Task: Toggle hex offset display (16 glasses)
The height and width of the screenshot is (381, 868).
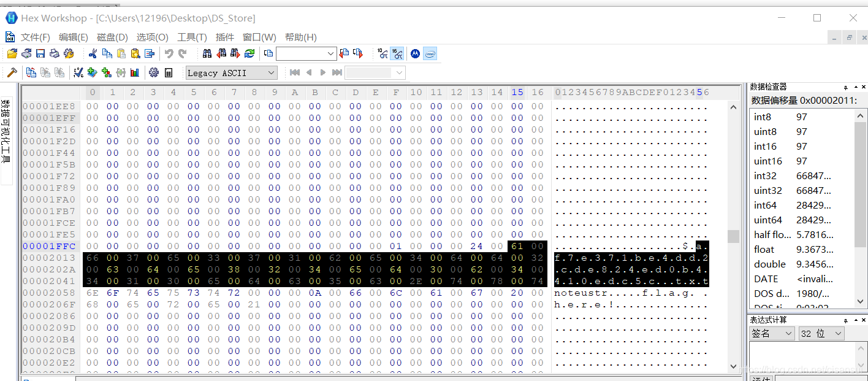Action: click(x=397, y=53)
